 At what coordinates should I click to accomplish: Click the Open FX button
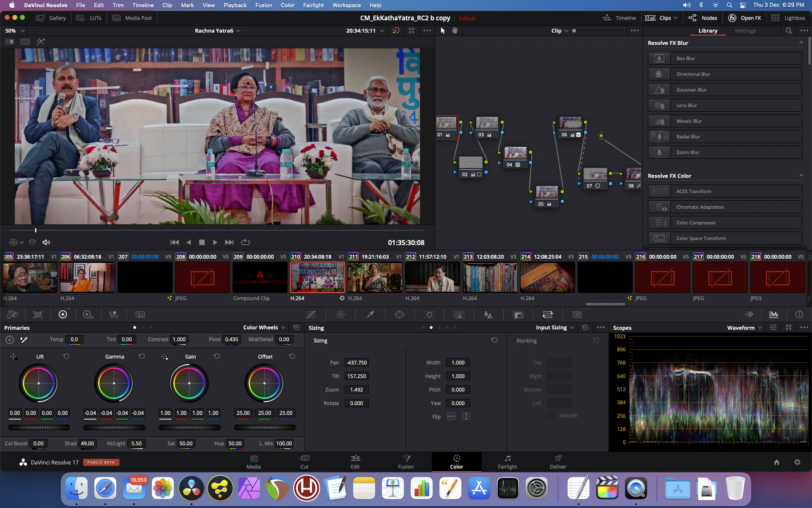[x=745, y=18]
